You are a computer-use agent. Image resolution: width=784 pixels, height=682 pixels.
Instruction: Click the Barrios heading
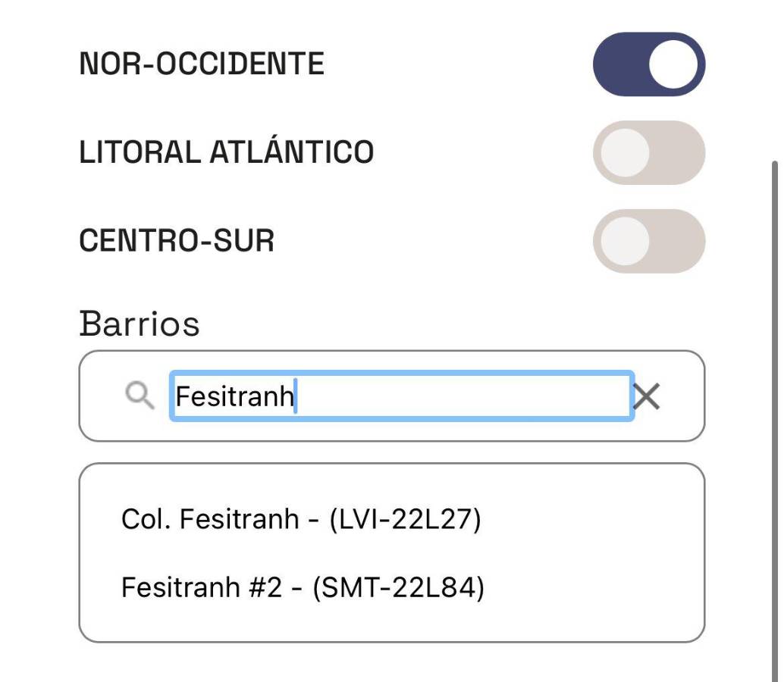(x=140, y=324)
